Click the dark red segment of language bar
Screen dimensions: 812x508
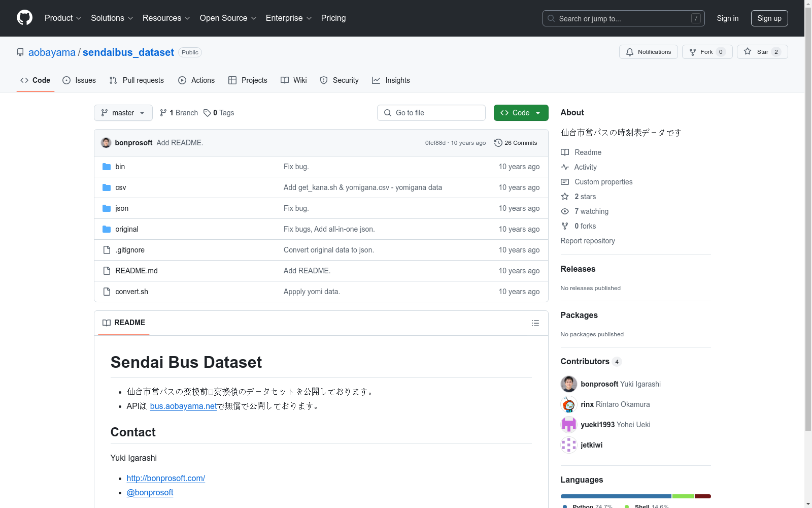tap(703, 496)
